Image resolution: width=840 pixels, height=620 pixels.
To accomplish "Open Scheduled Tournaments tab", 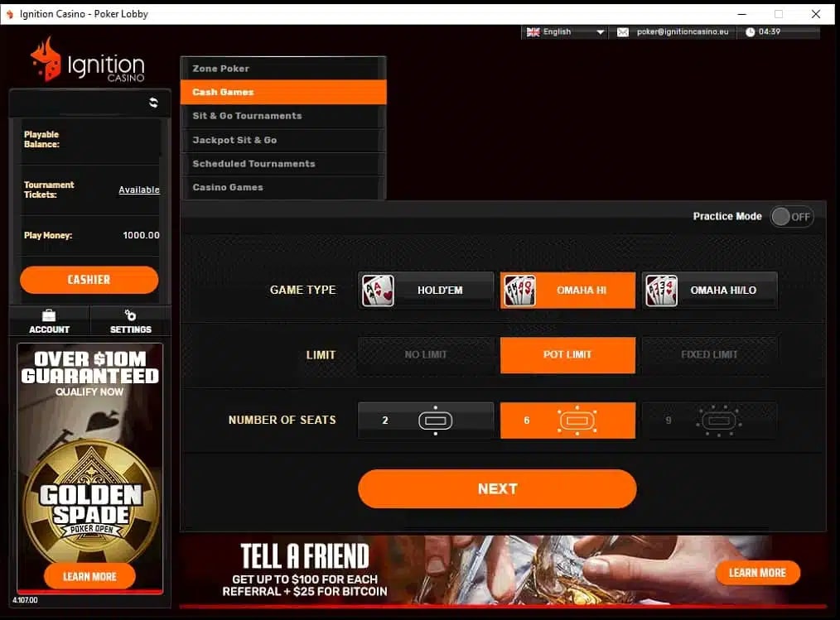I will tap(282, 164).
